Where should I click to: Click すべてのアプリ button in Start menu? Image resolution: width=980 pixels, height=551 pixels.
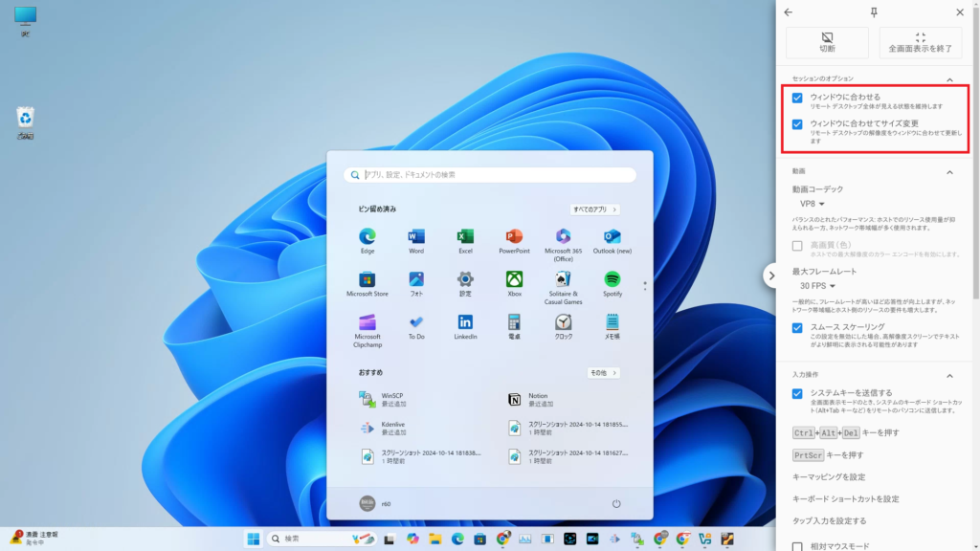pos(595,209)
